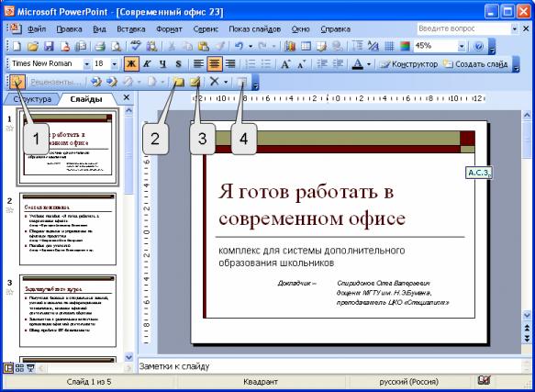The width and height of the screenshot is (535, 392).
Task: Open standard toolbar options chevron
Action: click(x=492, y=47)
